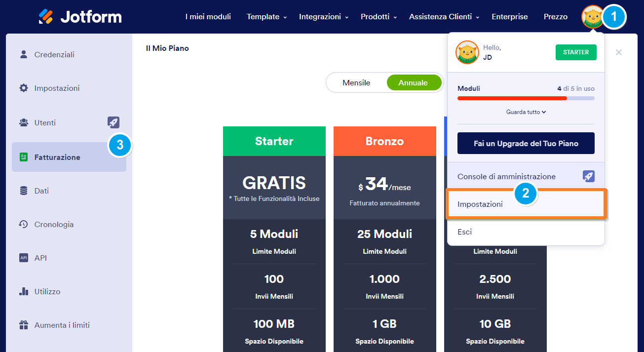Click '10 GB' storage value

[495, 324]
